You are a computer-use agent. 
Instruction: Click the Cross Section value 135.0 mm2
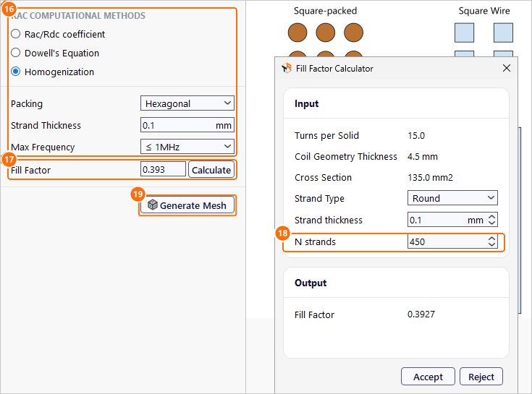tap(430, 178)
